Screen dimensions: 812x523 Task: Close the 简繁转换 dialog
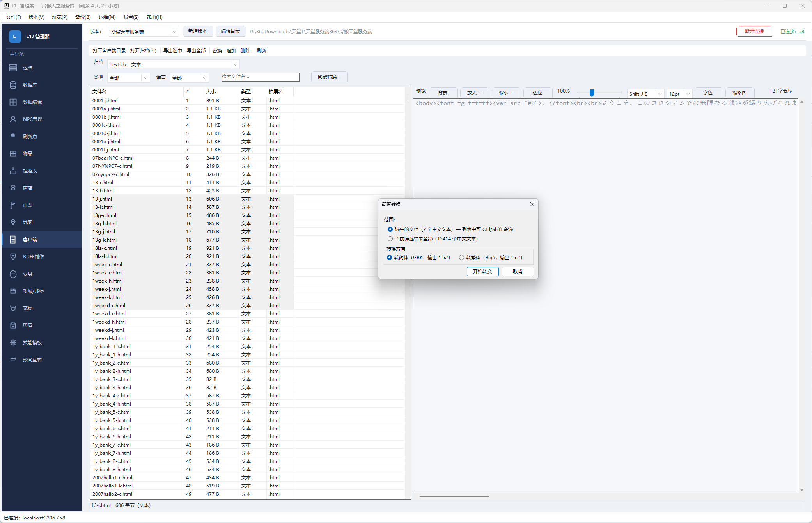pyautogui.click(x=532, y=204)
